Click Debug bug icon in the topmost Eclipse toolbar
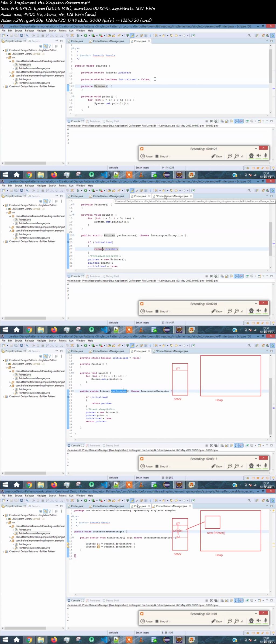The width and height of the screenshot is (276, 644). click(x=78, y=36)
